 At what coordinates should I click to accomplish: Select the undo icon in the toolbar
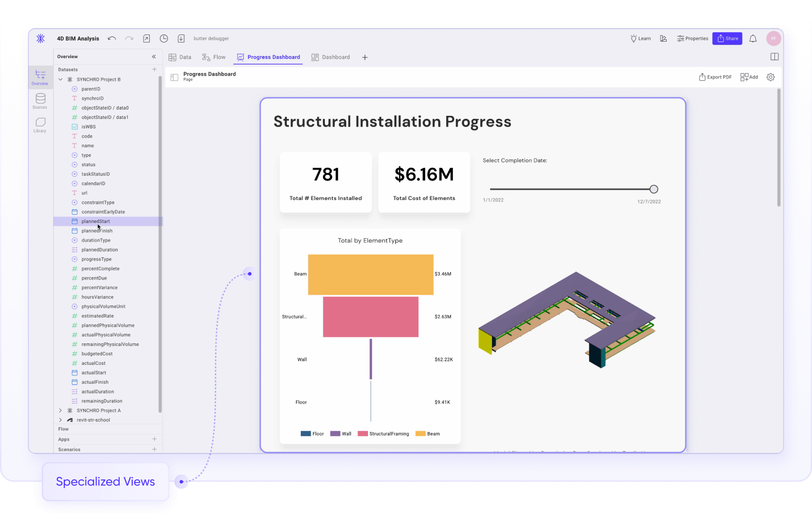[x=112, y=38]
